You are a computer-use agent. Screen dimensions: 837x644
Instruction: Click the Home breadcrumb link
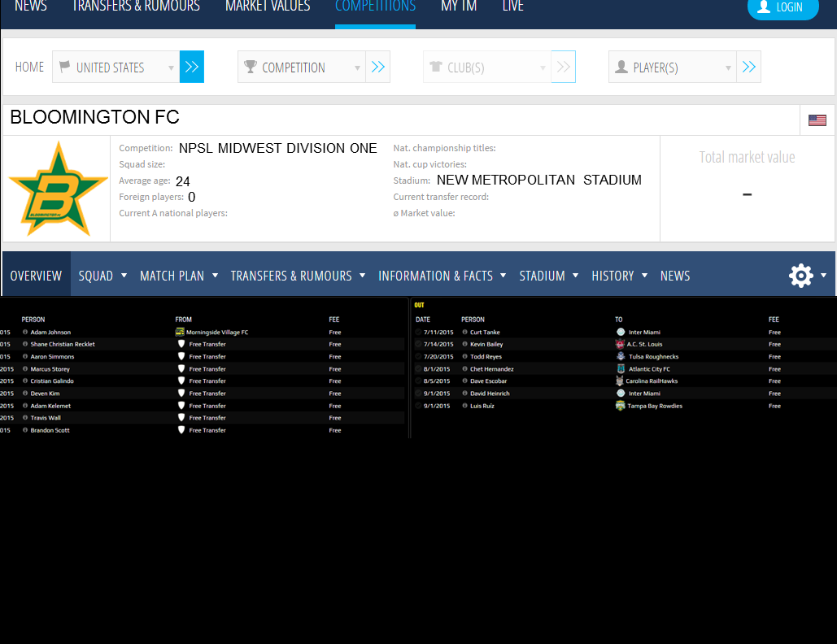(x=29, y=67)
